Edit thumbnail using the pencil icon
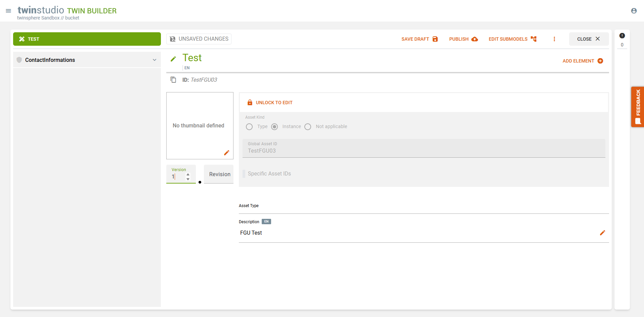 (x=227, y=153)
